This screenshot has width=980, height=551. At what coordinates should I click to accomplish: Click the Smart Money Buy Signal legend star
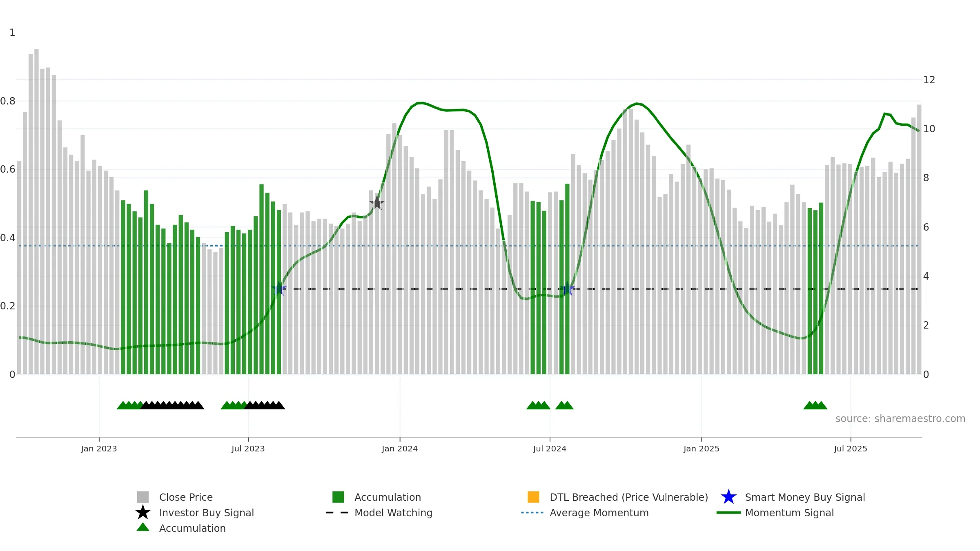[728, 497]
